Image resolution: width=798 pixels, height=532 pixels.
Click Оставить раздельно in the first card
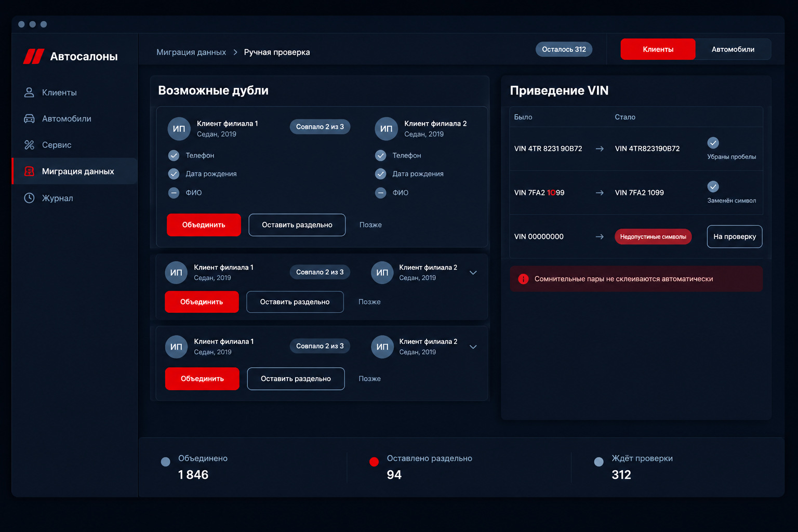coord(297,225)
